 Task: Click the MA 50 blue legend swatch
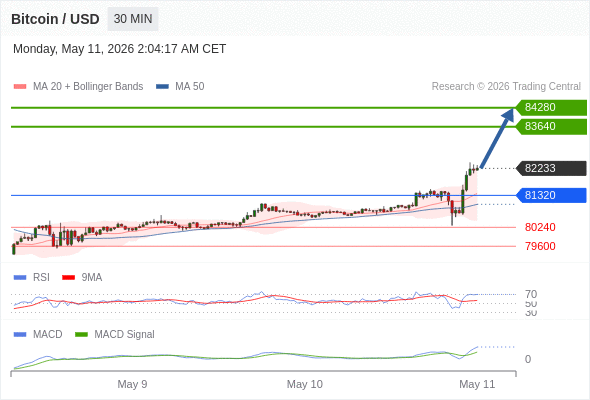click(162, 87)
